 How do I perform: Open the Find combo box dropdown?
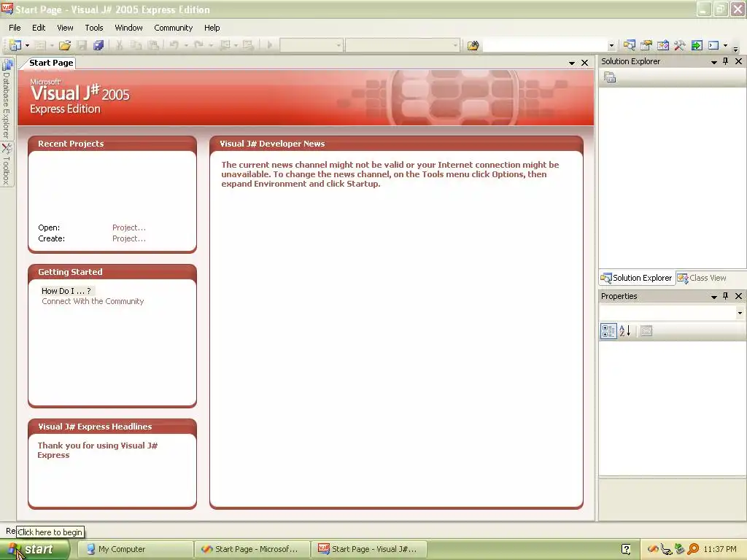611,46
